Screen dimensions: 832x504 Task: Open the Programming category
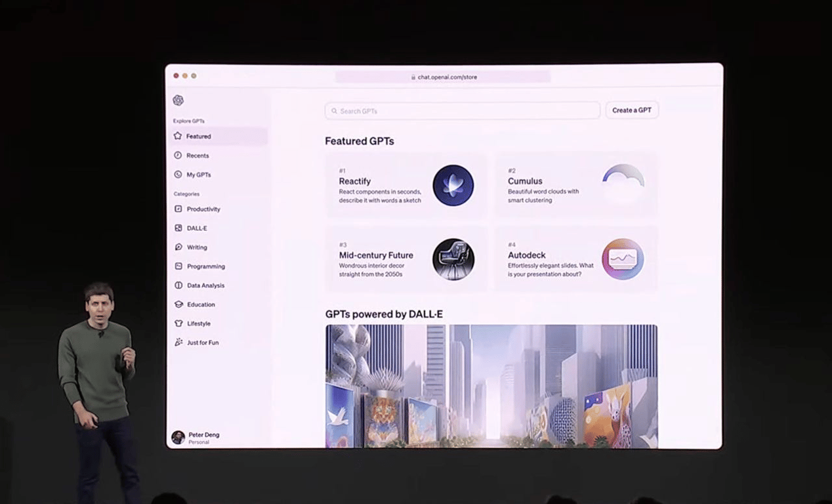click(205, 266)
